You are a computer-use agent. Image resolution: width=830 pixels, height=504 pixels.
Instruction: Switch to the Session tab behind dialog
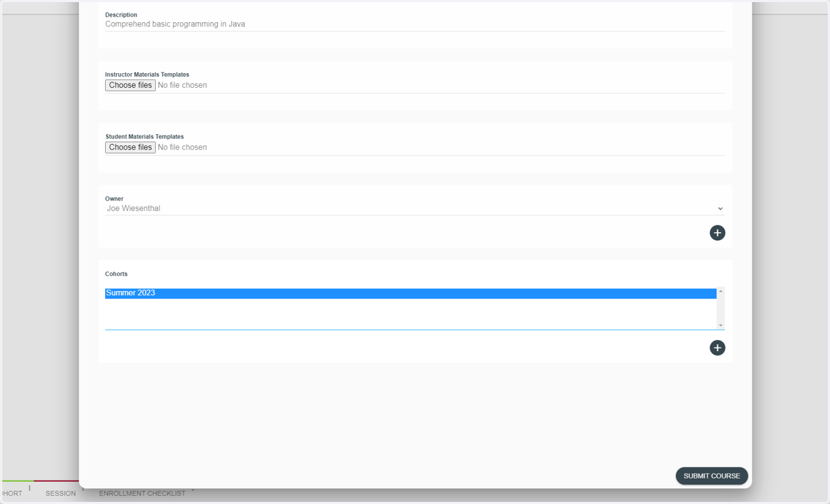pos(61,494)
